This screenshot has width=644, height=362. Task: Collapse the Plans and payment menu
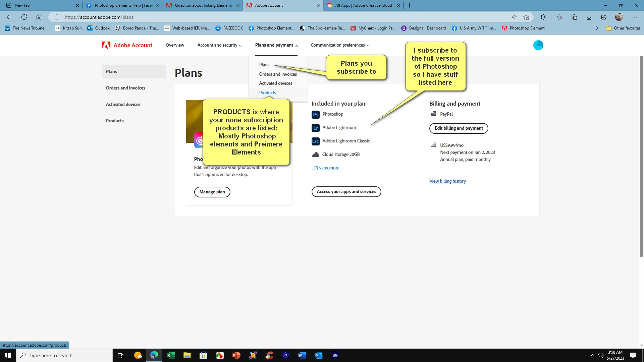pyautogui.click(x=276, y=45)
